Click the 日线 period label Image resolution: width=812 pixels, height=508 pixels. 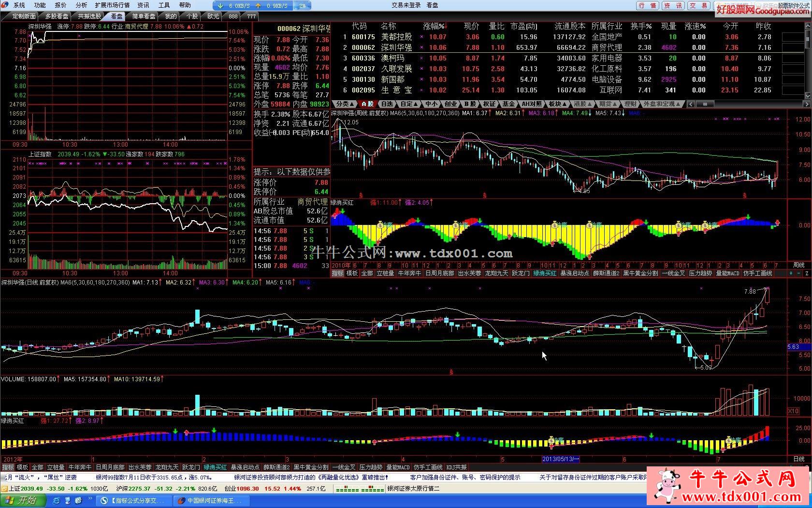click(799, 459)
